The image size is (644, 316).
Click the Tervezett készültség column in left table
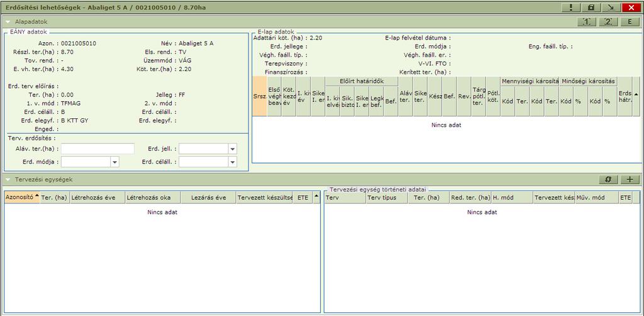[x=265, y=198]
